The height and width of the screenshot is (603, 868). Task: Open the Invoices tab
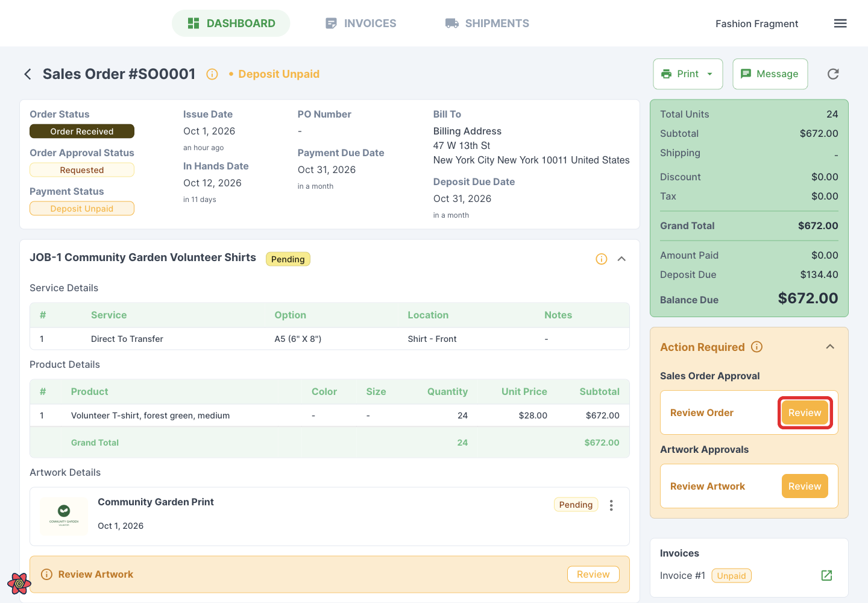360,24
